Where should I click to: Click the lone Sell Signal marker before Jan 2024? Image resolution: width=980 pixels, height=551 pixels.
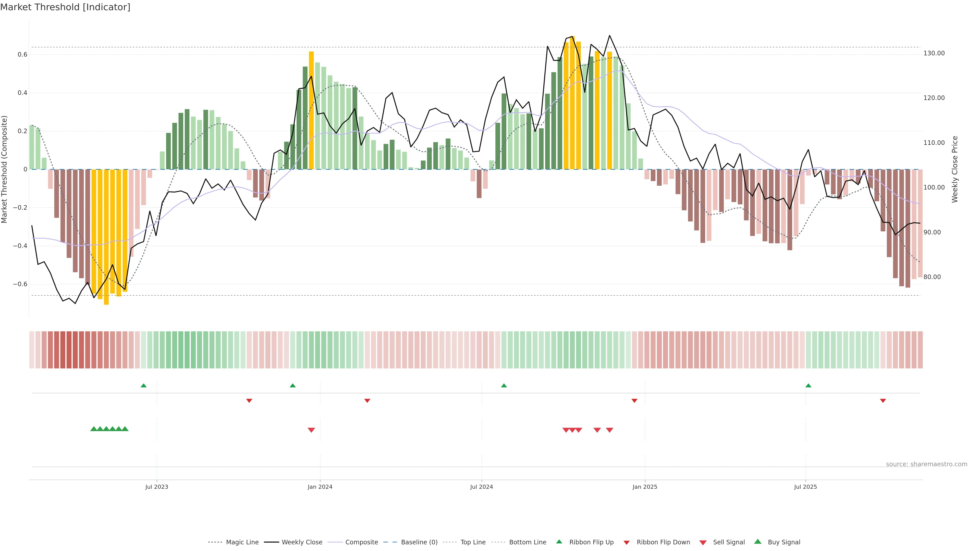click(311, 430)
